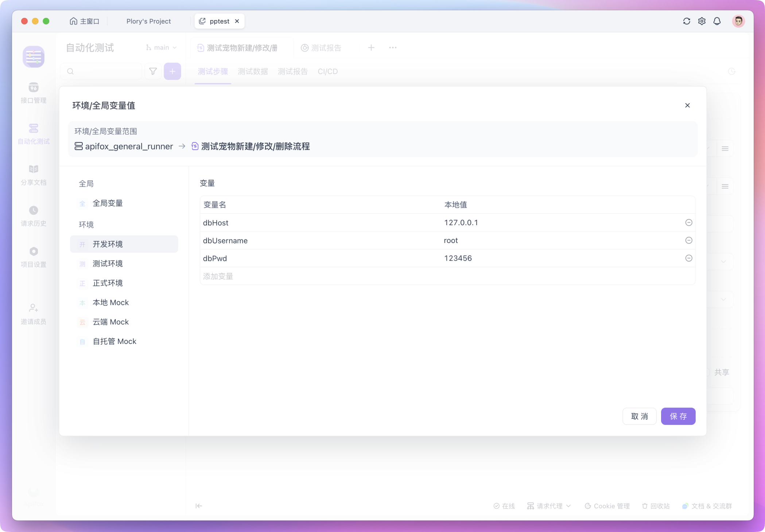The height and width of the screenshot is (532, 765).
Task: Open settings gear icon in title bar
Action: click(x=702, y=21)
